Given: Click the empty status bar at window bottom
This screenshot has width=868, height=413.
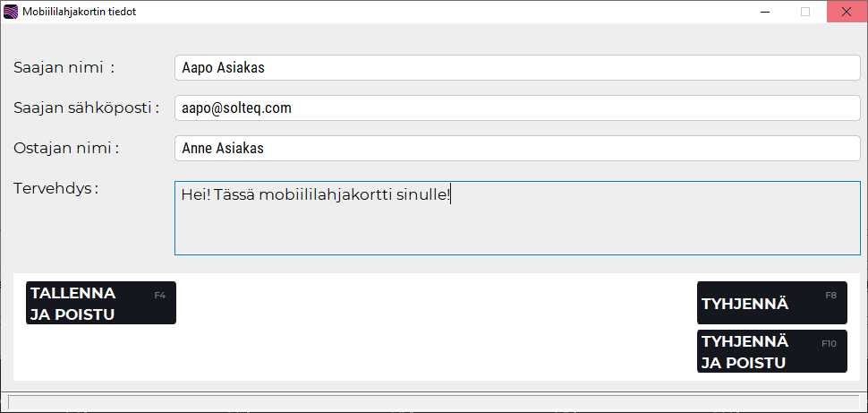Looking at the screenshot, I should click(433, 402).
